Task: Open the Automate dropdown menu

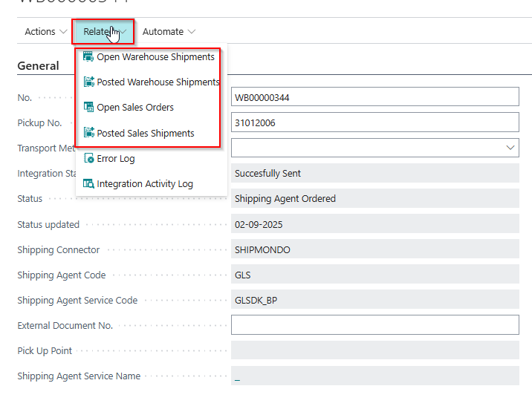Action: (169, 32)
